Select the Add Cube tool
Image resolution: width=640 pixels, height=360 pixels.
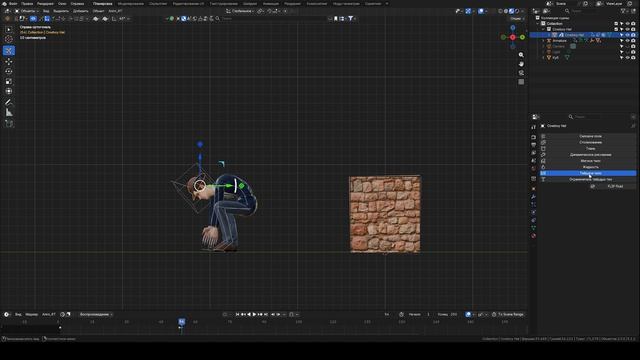coord(9,124)
